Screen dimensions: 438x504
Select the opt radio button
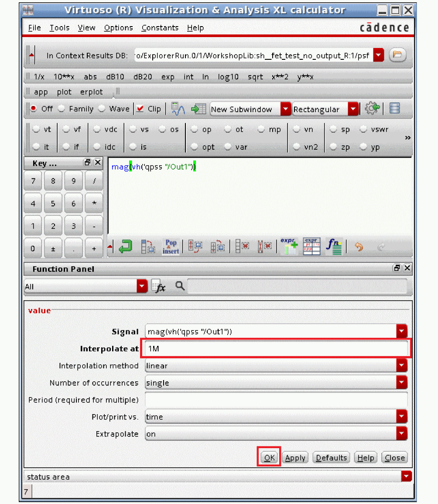click(x=194, y=147)
